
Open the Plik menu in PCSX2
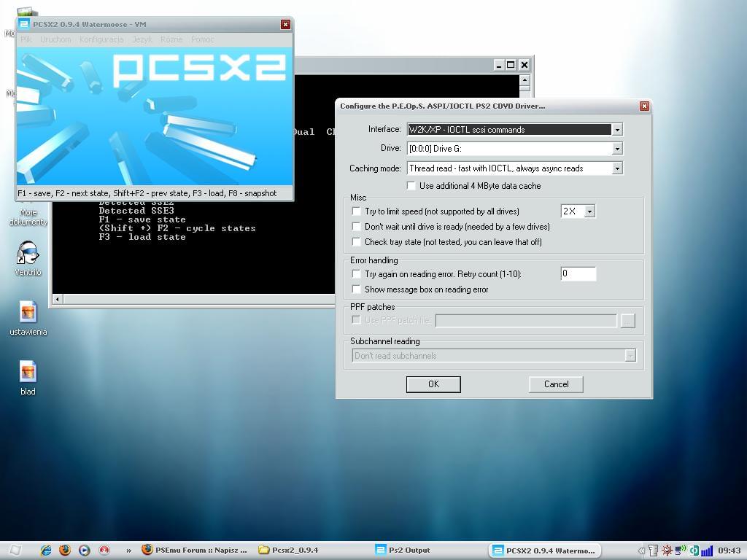click(x=26, y=39)
